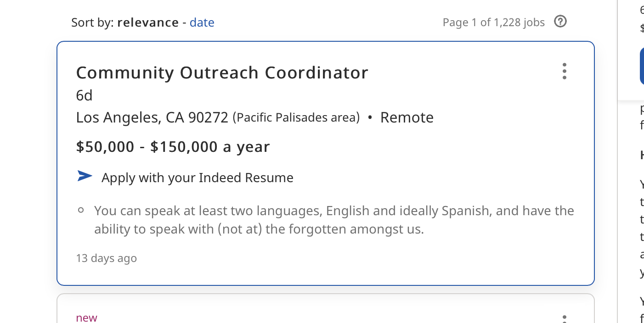
Task: Click the help question mark icon
Action: tap(560, 22)
